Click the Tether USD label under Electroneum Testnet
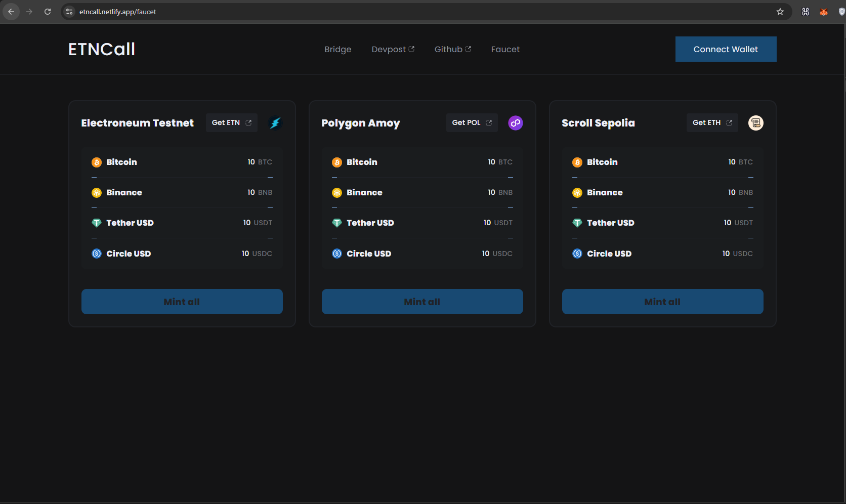This screenshot has width=846, height=504. point(130,223)
